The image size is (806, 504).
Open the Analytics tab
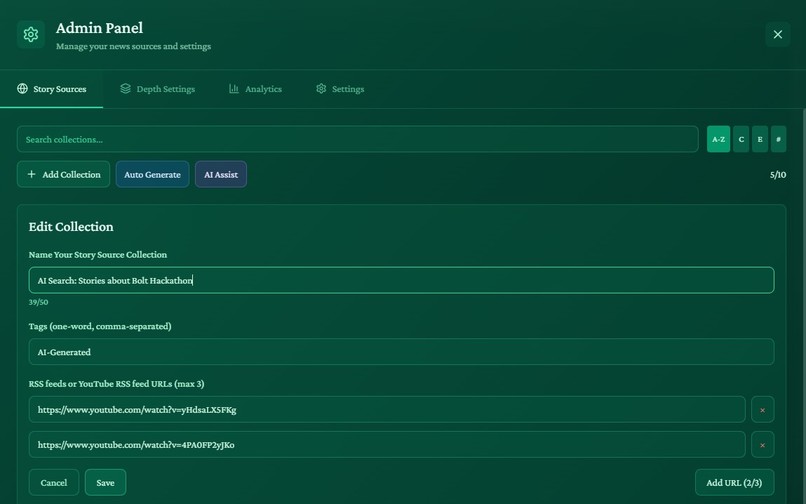pyautogui.click(x=255, y=89)
